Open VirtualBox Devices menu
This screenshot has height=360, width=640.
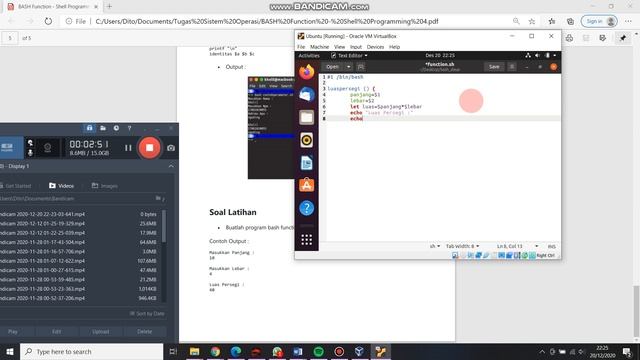[x=375, y=47]
